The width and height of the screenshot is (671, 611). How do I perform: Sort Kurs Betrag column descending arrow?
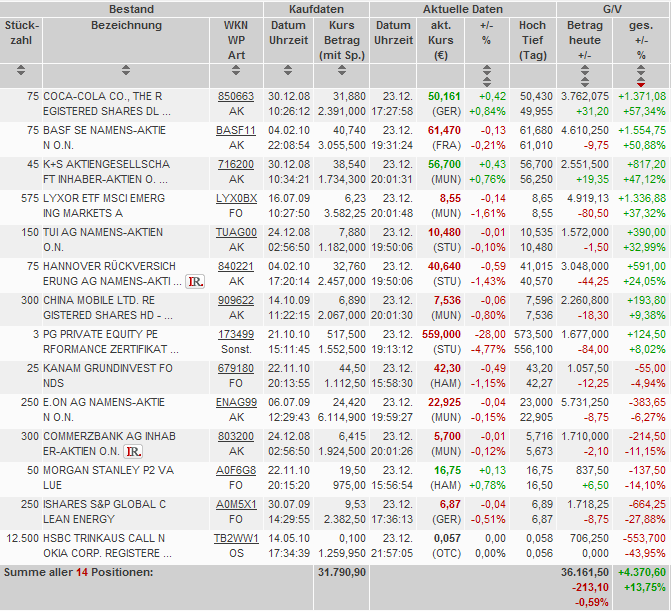341,73
